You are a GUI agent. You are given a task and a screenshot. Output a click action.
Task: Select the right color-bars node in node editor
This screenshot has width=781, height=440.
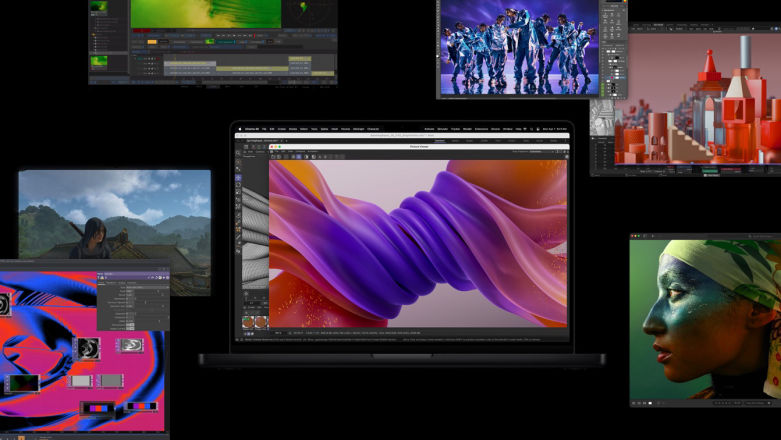(x=141, y=406)
